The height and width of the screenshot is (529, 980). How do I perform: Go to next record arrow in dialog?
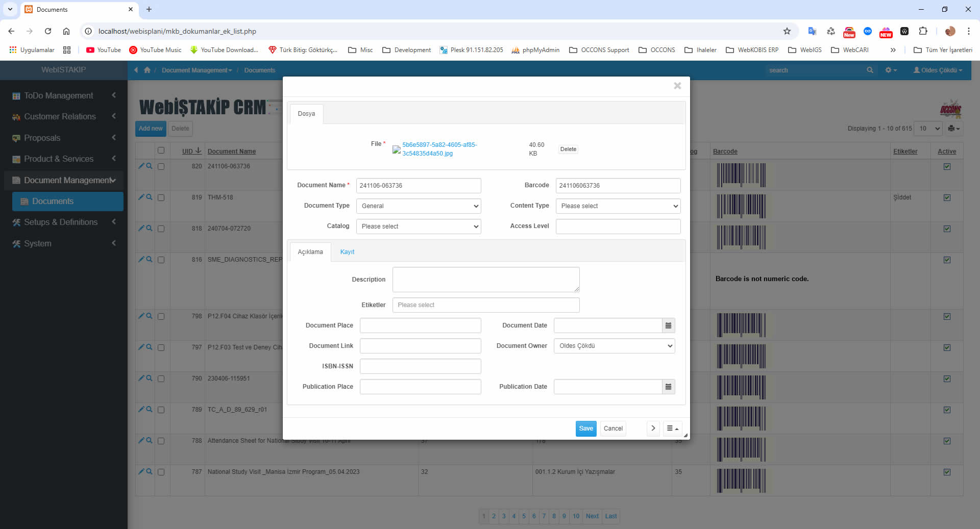(x=653, y=429)
